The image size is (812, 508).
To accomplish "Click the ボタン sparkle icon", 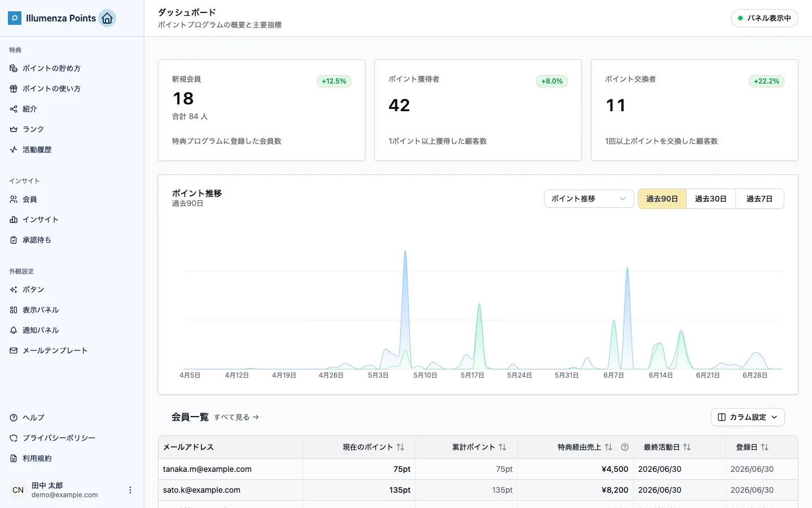I will tap(14, 290).
